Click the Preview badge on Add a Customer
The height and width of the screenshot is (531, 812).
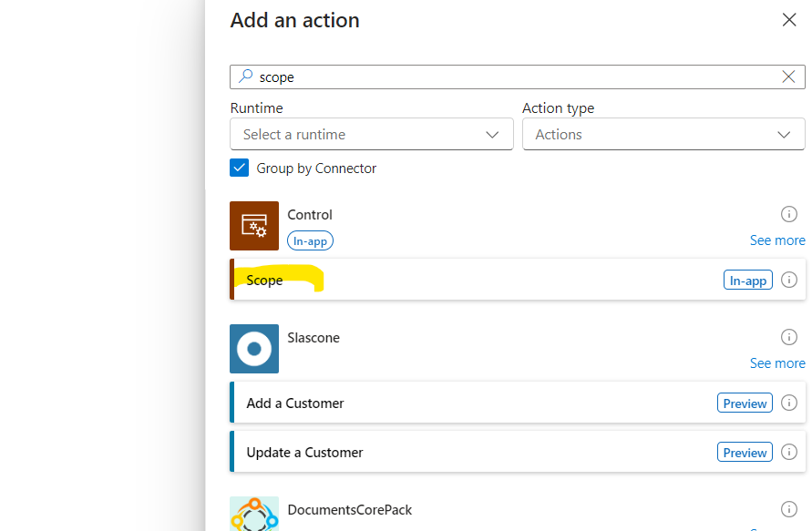tap(745, 403)
